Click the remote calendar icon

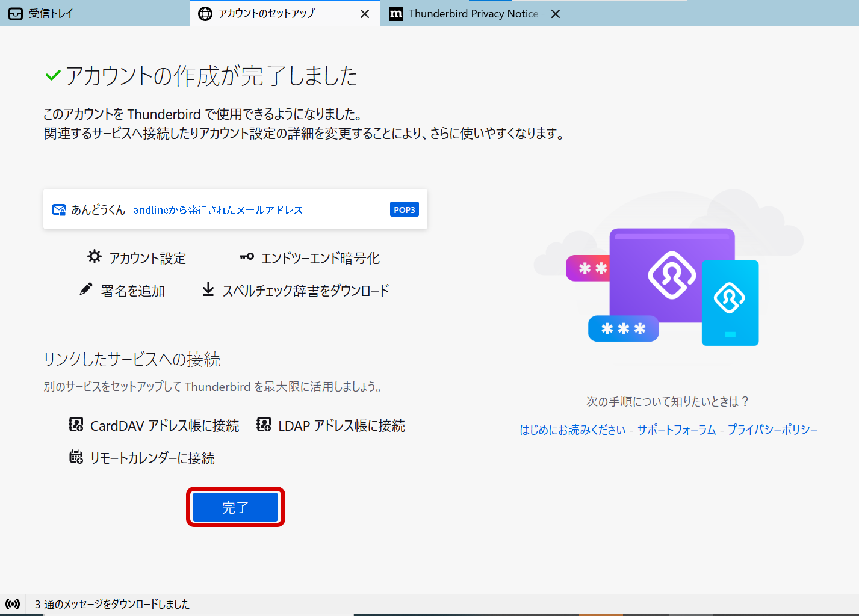coord(76,457)
